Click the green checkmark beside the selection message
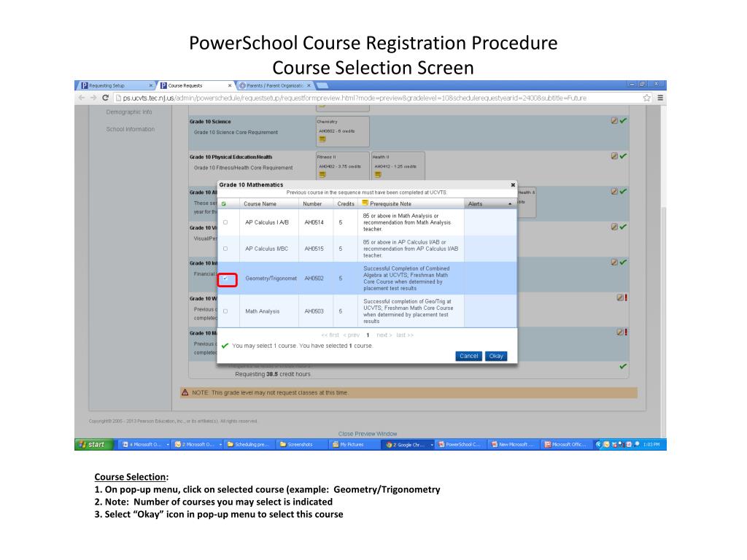This screenshot has height=560, width=747. point(225,346)
